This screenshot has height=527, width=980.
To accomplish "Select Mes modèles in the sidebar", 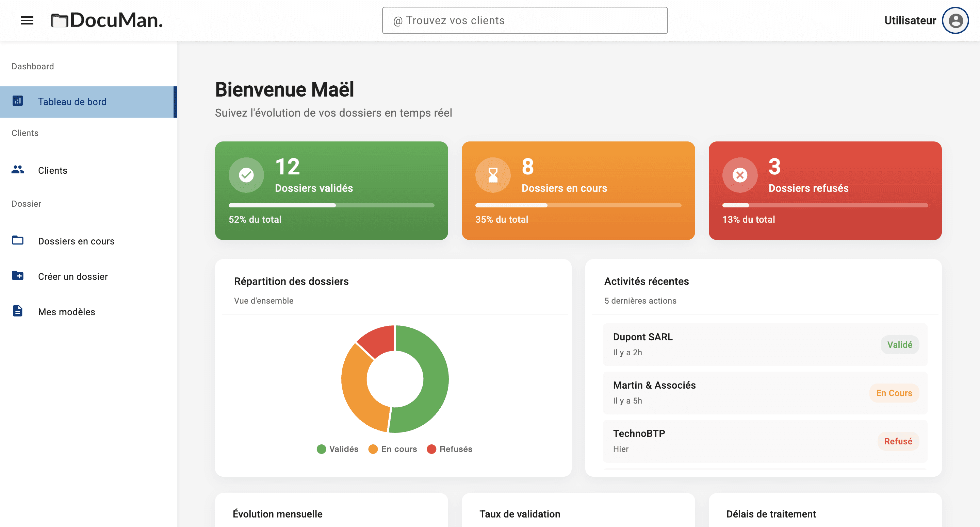I will coord(67,312).
